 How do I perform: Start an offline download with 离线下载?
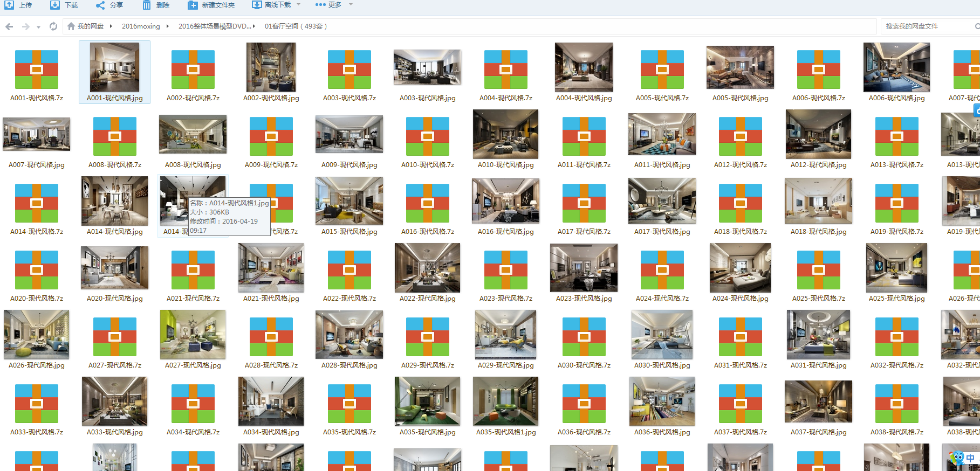272,5
